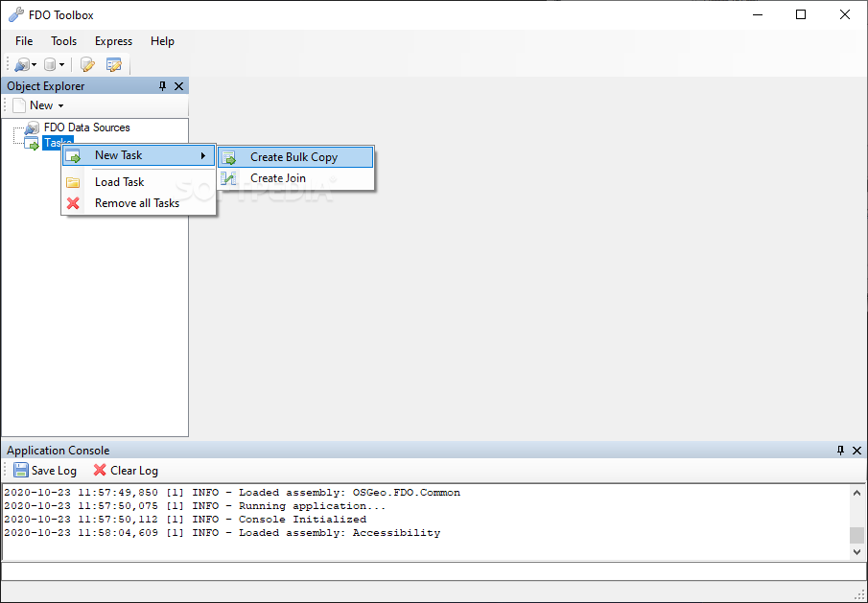This screenshot has height=603, width=868.
Task: Pin the Object Explorer panel
Action: (x=162, y=86)
